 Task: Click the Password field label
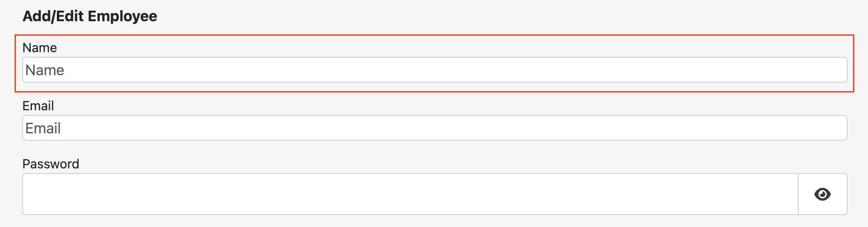click(x=51, y=164)
